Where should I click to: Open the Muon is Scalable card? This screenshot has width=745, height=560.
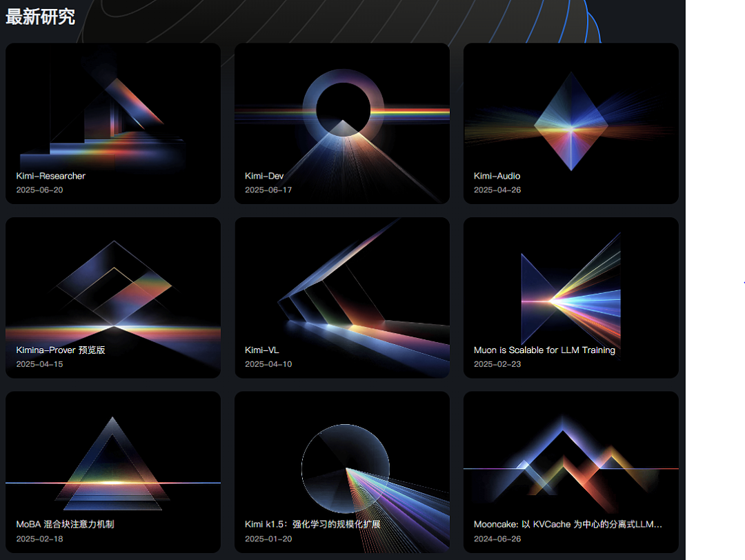571,298
